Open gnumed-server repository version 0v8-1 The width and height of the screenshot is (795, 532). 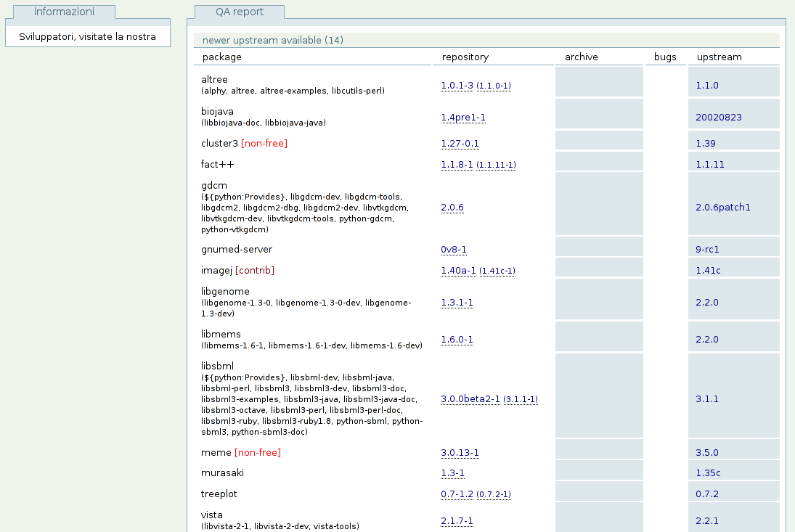(x=454, y=250)
